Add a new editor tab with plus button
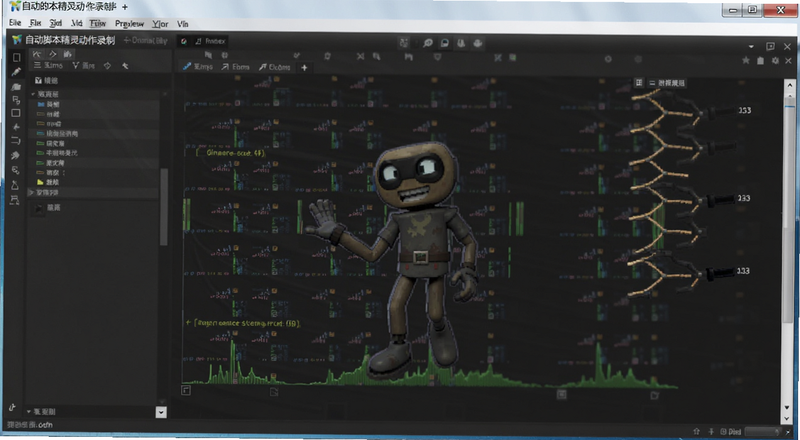 304,67
